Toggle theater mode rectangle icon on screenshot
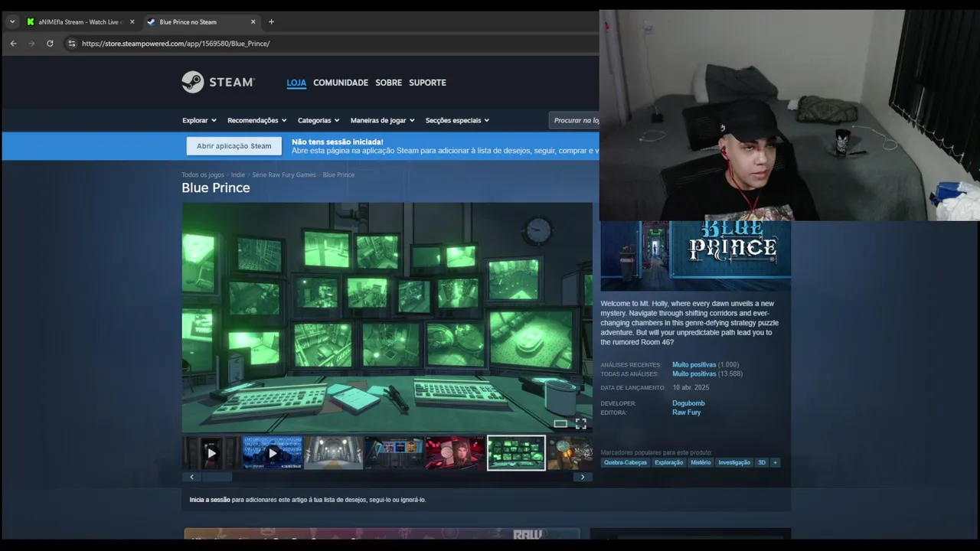 (560, 424)
